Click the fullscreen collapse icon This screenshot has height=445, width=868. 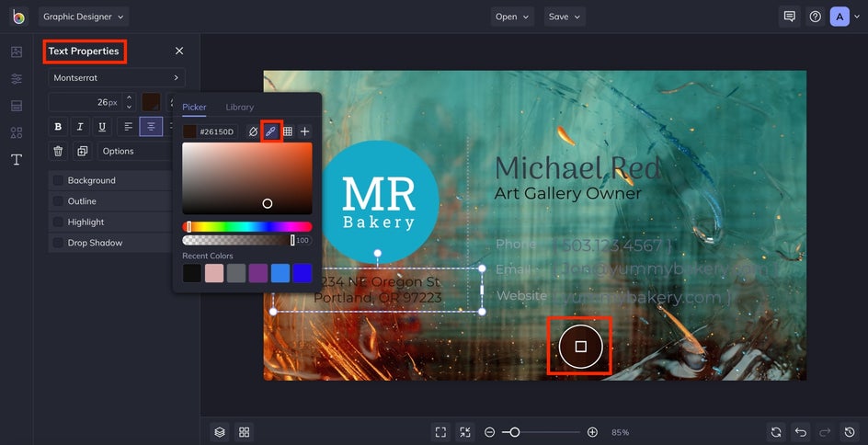(x=465, y=432)
